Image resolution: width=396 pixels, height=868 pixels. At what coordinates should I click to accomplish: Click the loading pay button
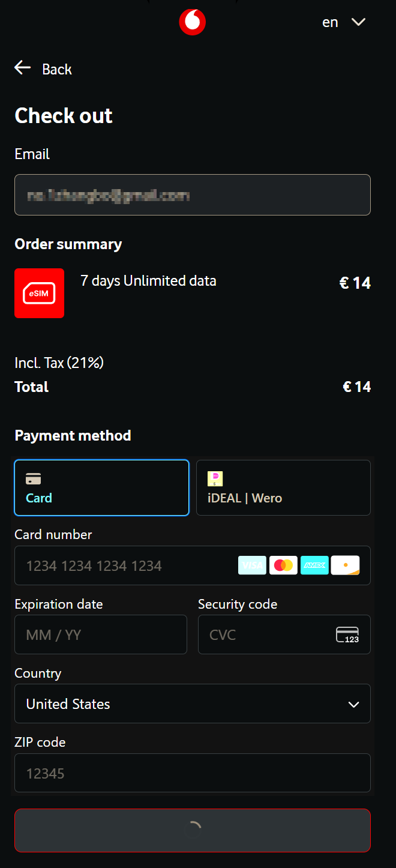193,830
